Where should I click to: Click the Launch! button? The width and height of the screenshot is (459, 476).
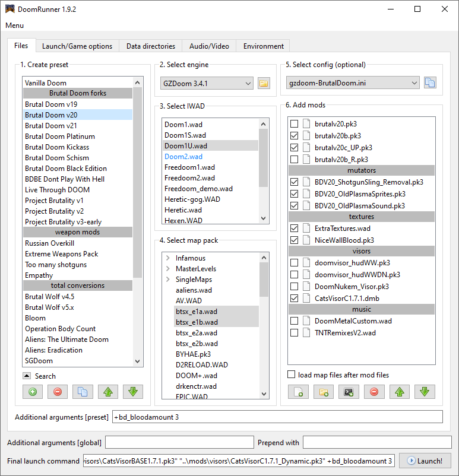425,461
